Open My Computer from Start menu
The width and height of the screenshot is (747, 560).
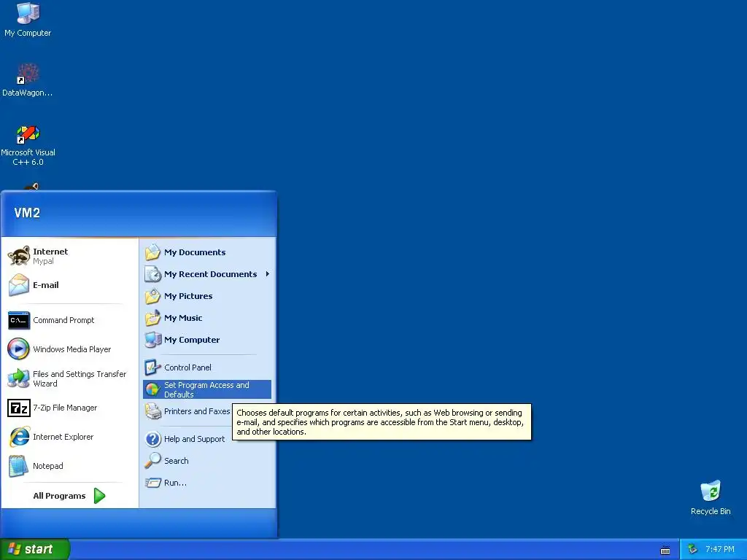point(206,340)
